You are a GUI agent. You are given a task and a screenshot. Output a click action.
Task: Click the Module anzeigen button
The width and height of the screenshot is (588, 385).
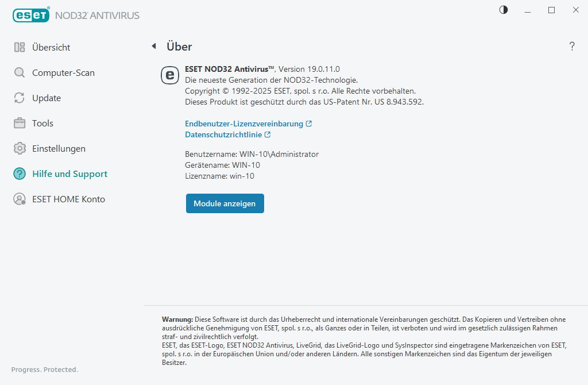pos(225,203)
